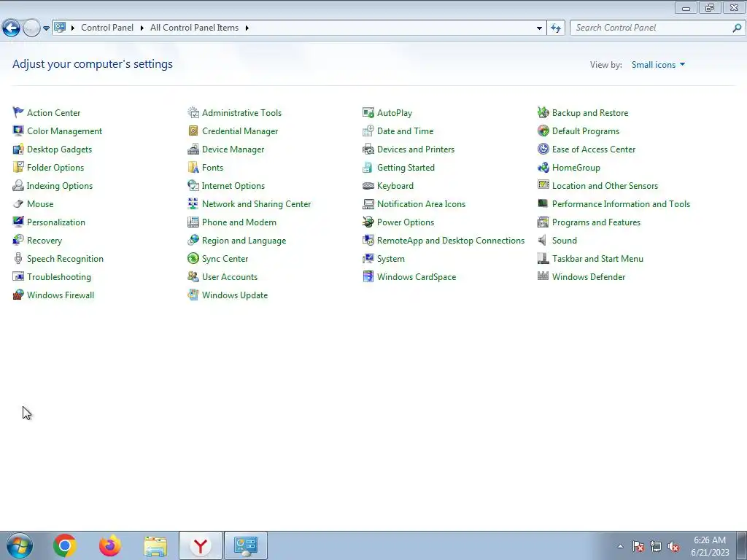Click the Action Center flag icon
This screenshot has width=747, height=560.
18,112
